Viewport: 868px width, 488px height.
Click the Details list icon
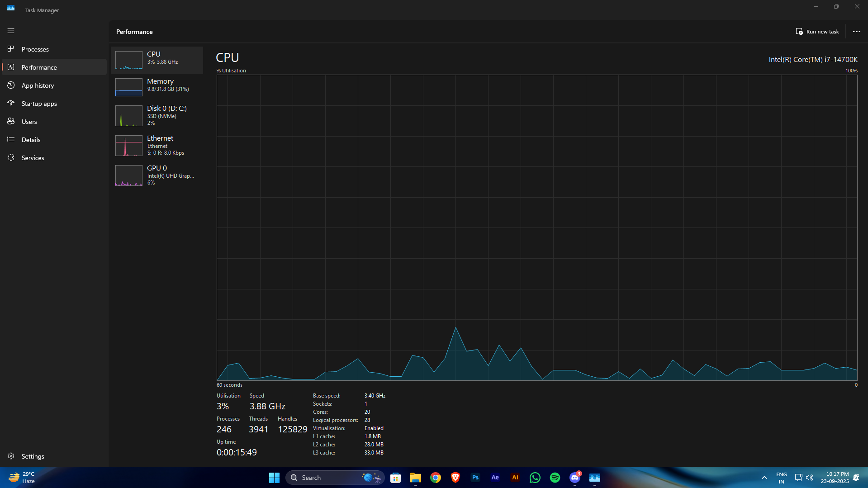[11, 139]
